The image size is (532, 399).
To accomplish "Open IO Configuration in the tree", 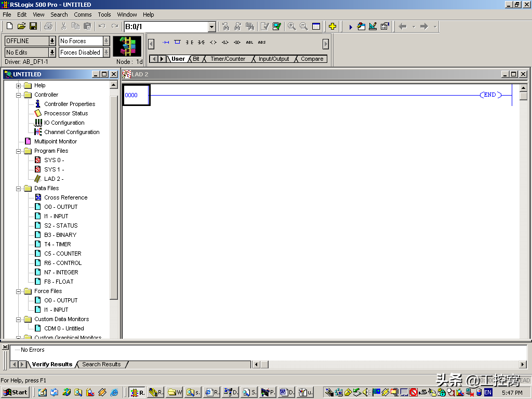I will coord(64,123).
